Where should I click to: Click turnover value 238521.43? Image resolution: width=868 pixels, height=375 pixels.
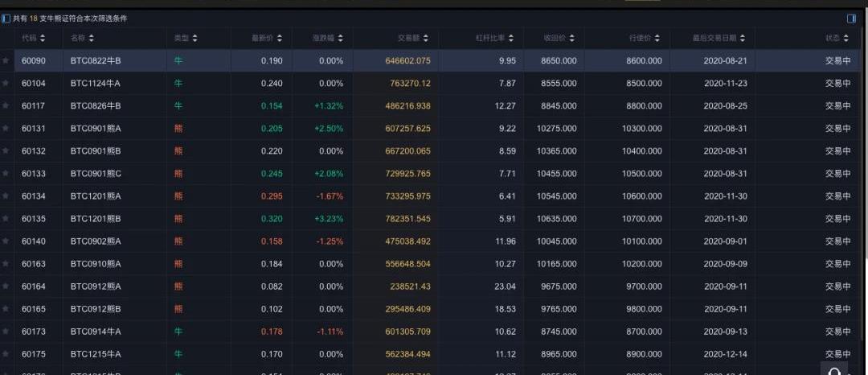coord(410,286)
